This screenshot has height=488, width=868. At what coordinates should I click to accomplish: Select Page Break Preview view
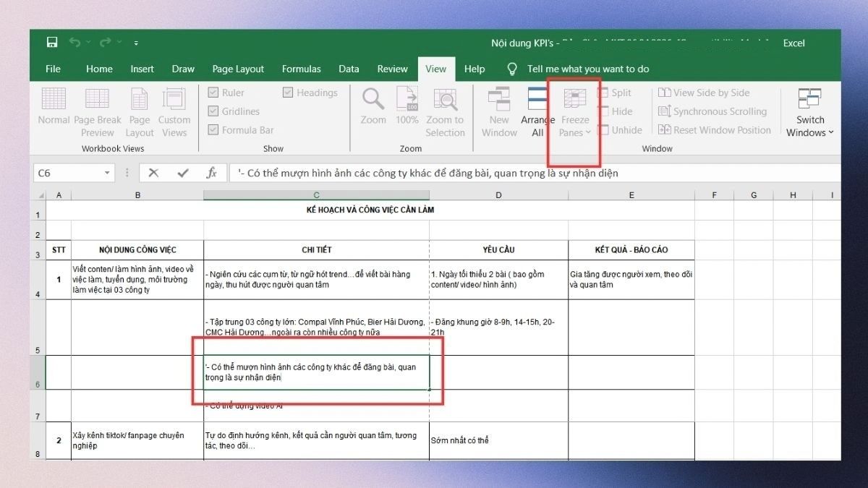pyautogui.click(x=97, y=112)
